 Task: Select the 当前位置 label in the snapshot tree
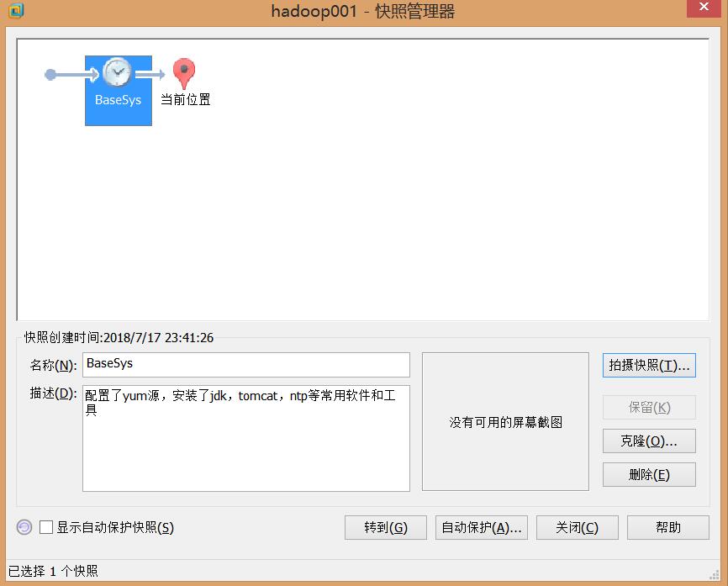click(x=185, y=99)
